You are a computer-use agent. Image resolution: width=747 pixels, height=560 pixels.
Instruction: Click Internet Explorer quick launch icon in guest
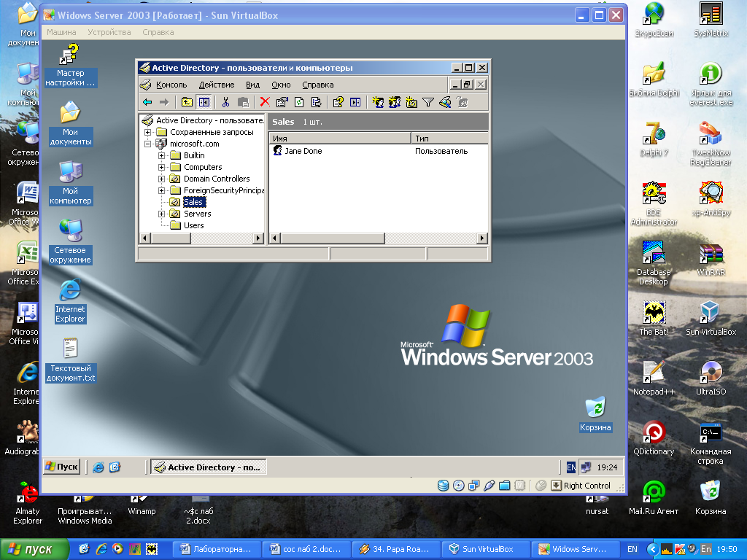coord(98,467)
